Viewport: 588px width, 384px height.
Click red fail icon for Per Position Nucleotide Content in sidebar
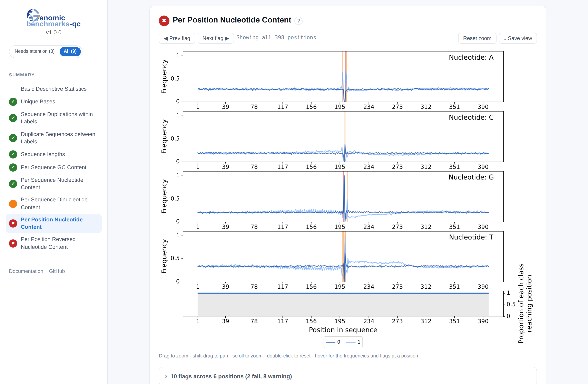pos(13,223)
